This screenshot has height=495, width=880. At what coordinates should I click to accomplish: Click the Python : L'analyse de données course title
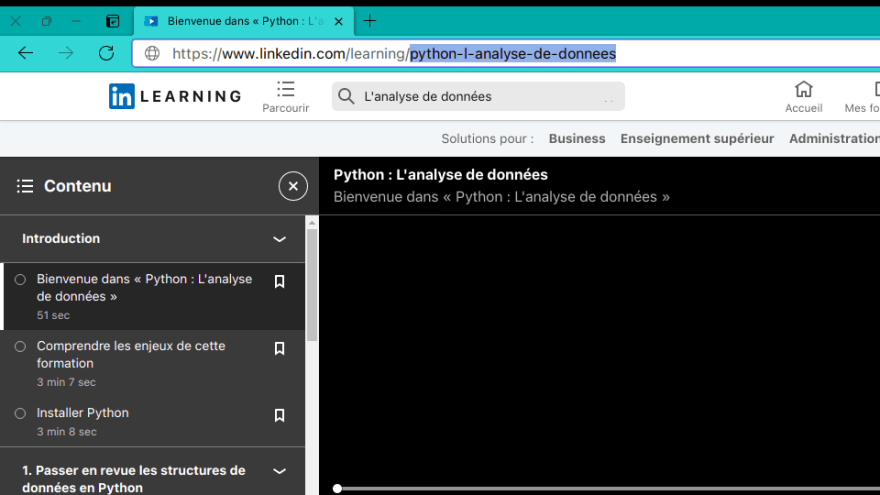pos(441,175)
